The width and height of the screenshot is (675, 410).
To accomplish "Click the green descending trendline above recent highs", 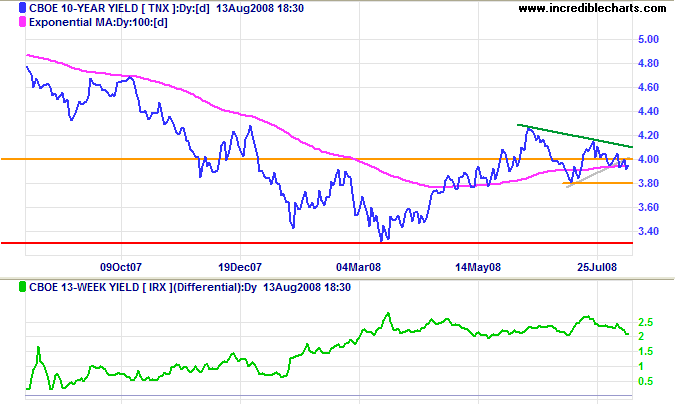I will click(575, 136).
